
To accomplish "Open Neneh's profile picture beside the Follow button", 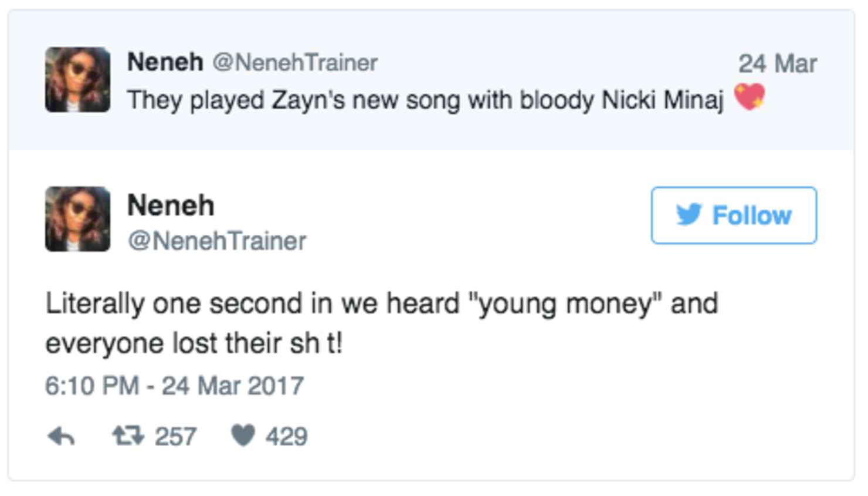I will 77,219.
